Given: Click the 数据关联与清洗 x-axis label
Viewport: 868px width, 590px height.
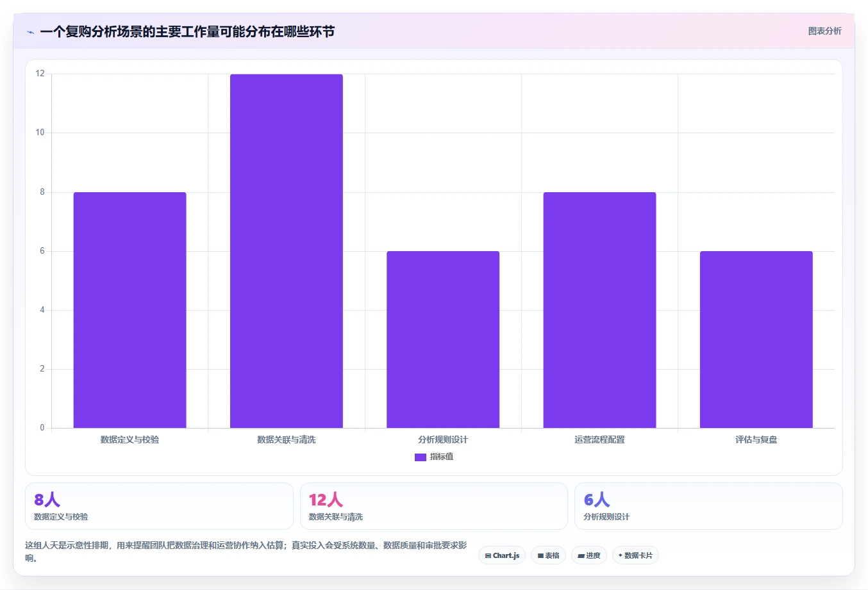Looking at the screenshot, I should (x=287, y=439).
